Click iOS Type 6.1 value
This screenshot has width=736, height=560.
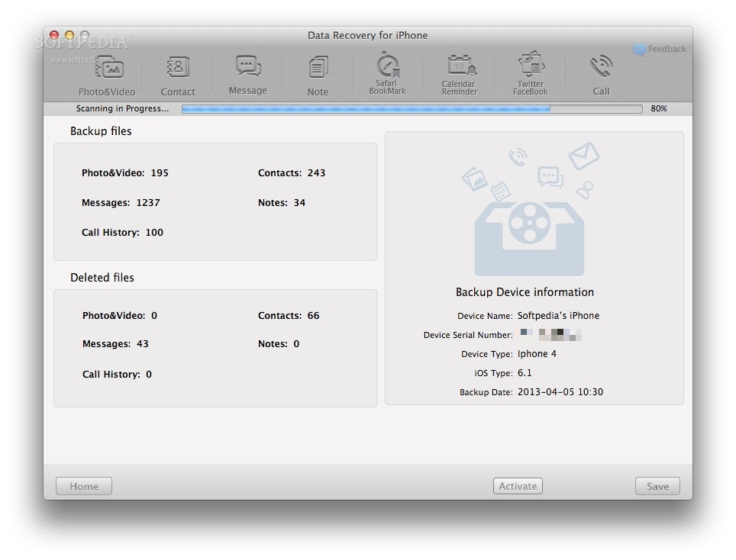coord(525,373)
